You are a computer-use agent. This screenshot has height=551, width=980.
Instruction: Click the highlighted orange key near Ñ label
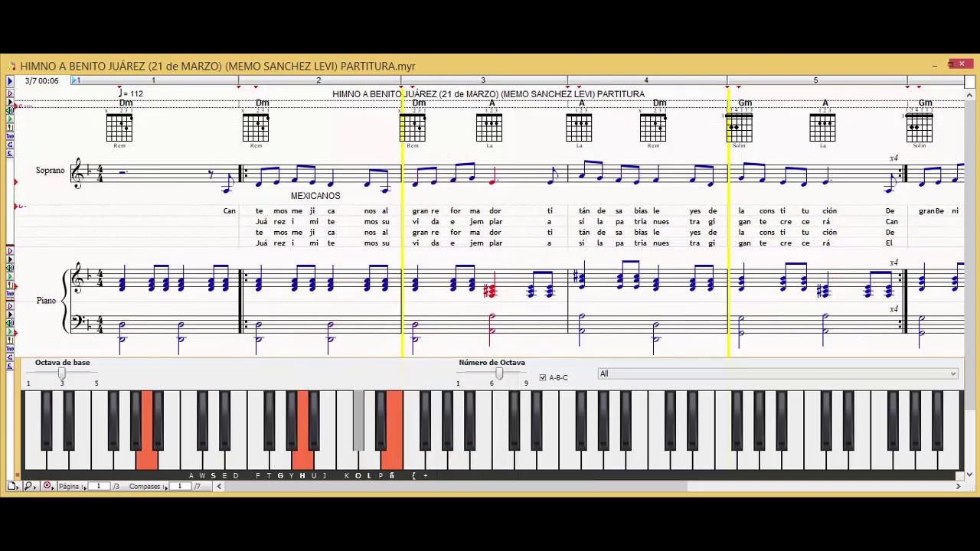394,430
